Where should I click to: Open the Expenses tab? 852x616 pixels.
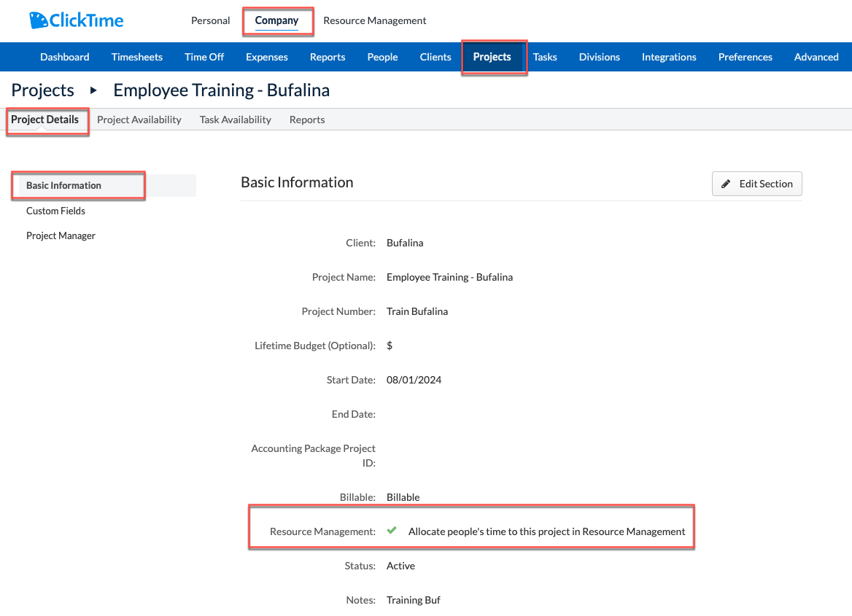[267, 57]
